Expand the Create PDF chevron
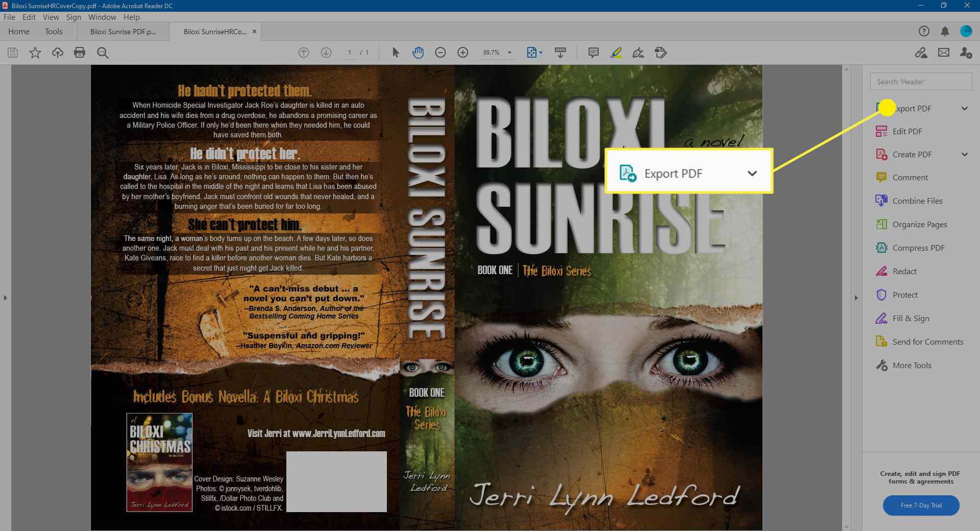This screenshot has height=531, width=980. pos(965,154)
